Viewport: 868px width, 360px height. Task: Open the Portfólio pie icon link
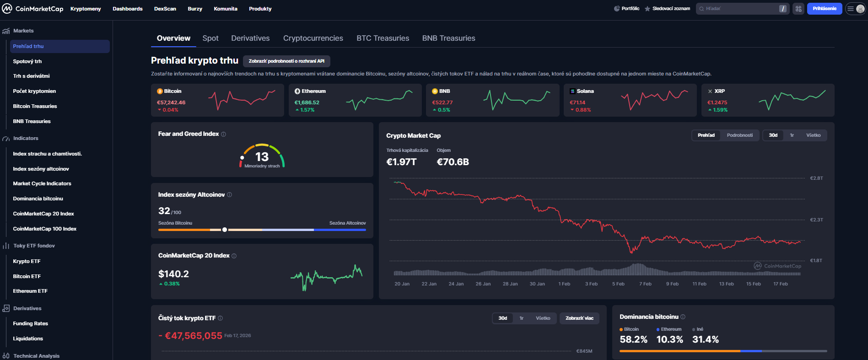[616, 9]
